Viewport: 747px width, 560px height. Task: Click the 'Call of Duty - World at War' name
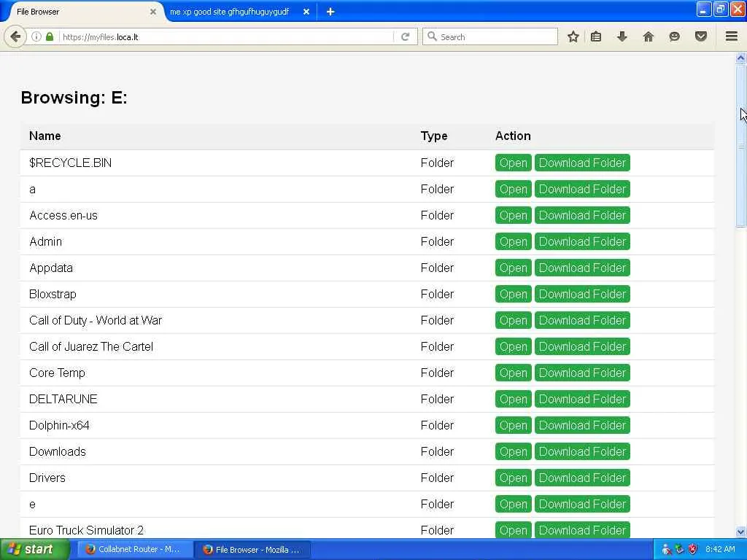click(x=96, y=320)
